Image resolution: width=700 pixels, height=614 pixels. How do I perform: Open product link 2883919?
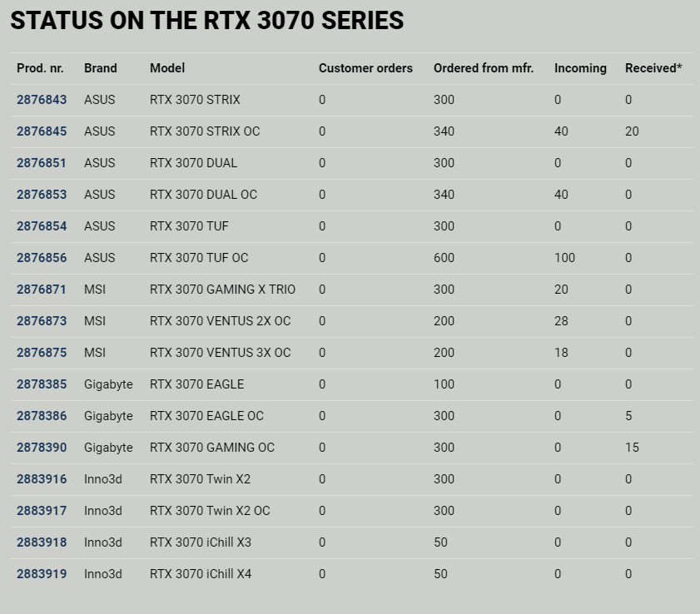[42, 574]
